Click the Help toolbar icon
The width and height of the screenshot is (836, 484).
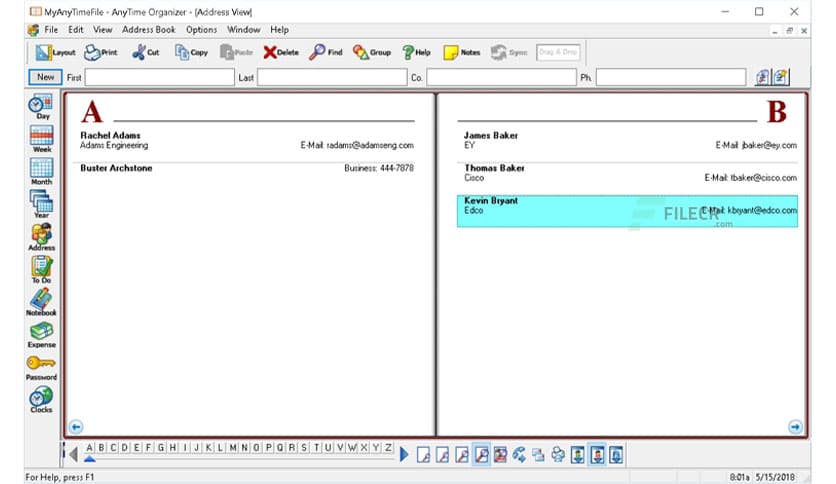pyautogui.click(x=416, y=52)
